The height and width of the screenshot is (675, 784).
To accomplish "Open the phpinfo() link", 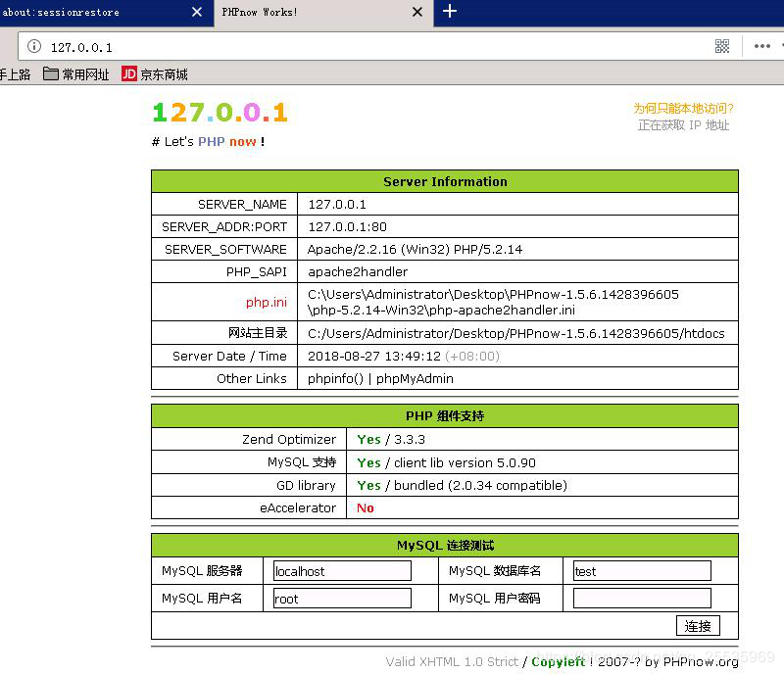I will point(335,378).
